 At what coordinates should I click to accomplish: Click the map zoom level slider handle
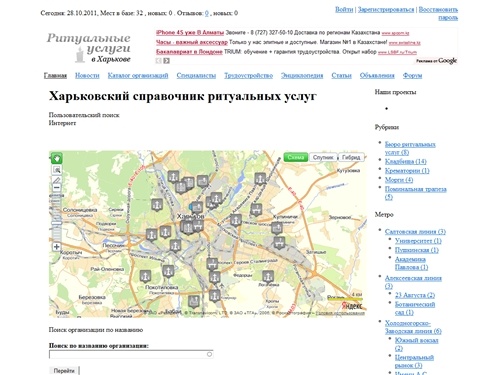[57, 222]
